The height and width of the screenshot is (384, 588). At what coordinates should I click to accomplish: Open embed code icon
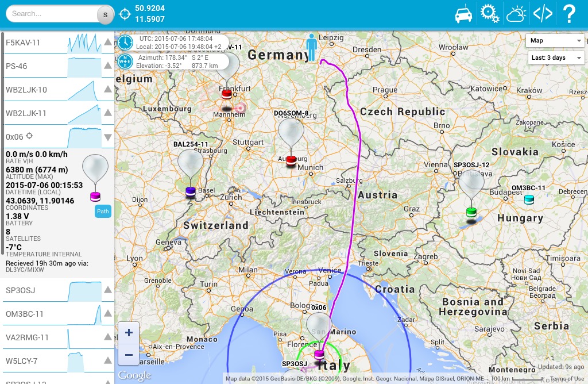coord(543,14)
